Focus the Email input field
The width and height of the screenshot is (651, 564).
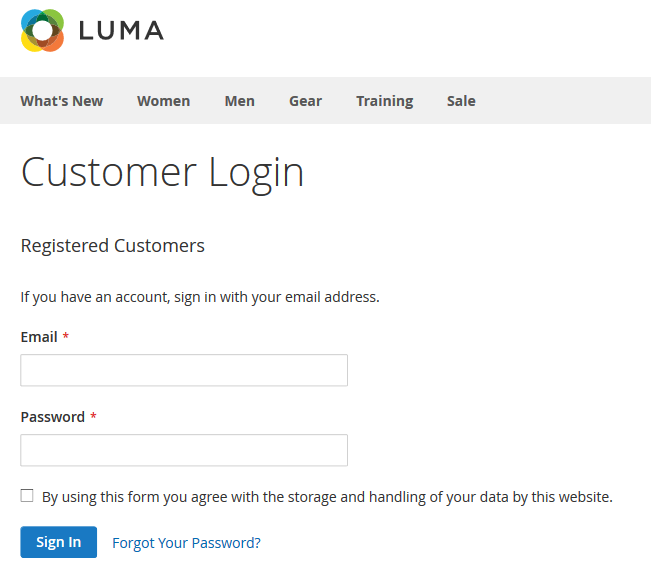[x=184, y=370]
